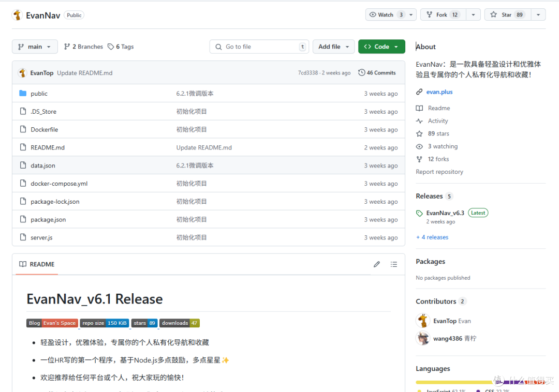Click the yellow JavaScript language bar segment
559x392 pixels.
[x=455, y=382]
